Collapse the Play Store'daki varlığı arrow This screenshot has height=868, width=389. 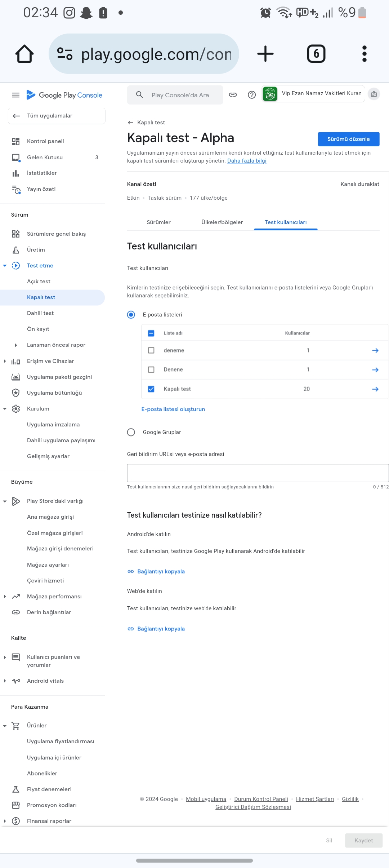(5, 501)
